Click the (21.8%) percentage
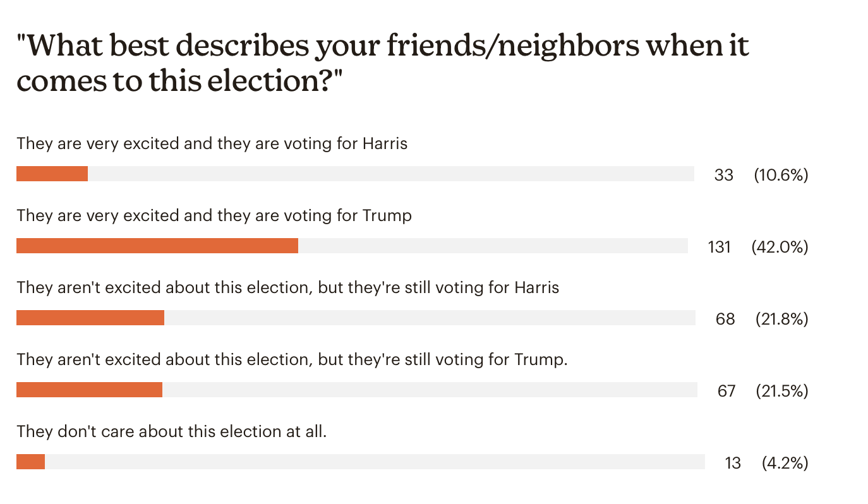Viewport: 868px width, 504px height. tap(782, 319)
